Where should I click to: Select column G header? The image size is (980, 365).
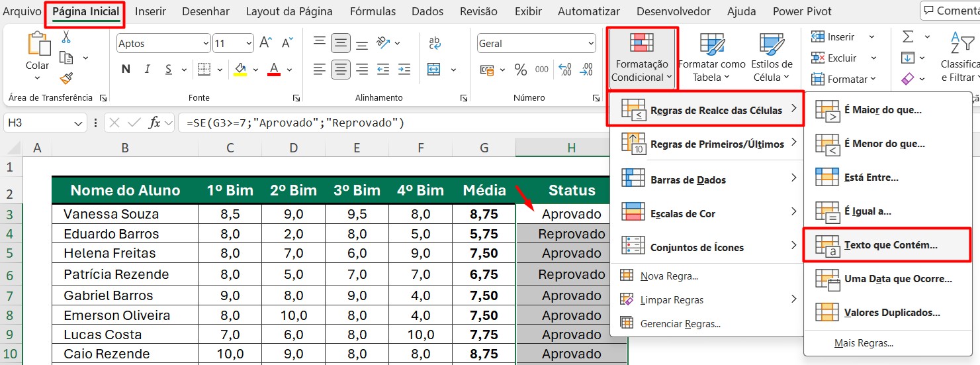point(484,148)
